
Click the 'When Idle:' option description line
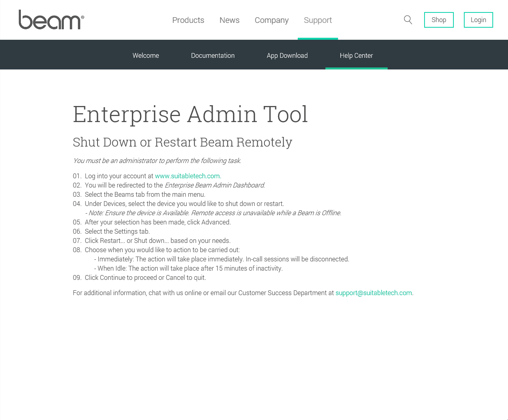189,268
